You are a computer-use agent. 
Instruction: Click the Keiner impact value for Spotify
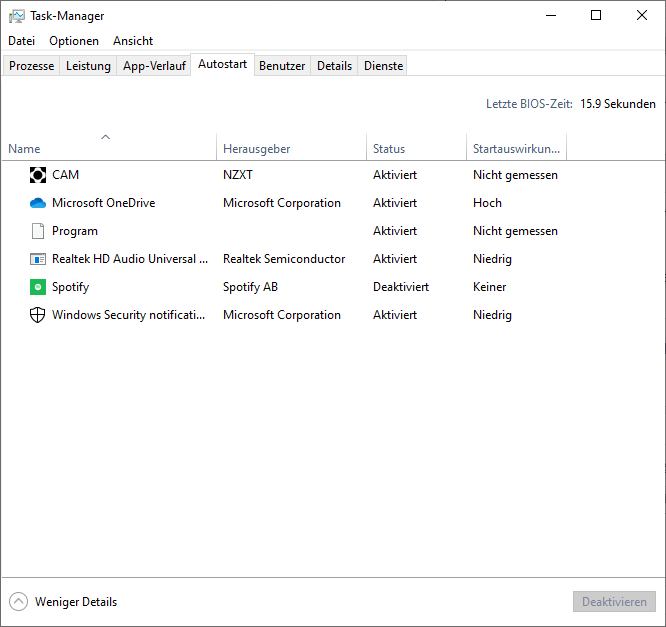(x=489, y=287)
